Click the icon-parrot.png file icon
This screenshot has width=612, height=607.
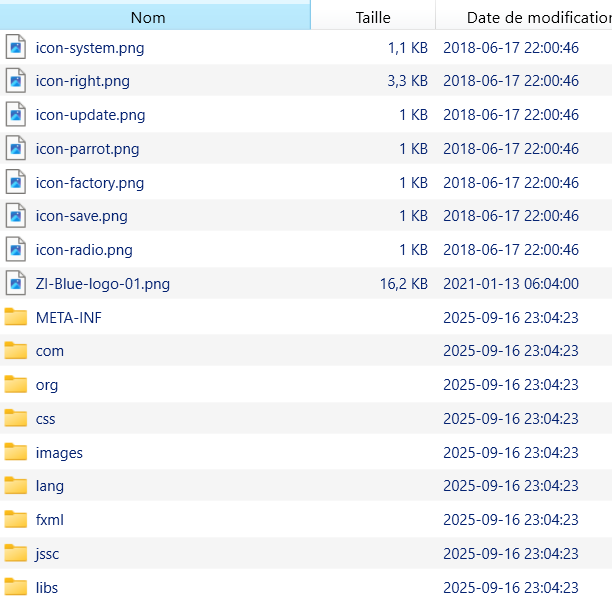coord(15,149)
